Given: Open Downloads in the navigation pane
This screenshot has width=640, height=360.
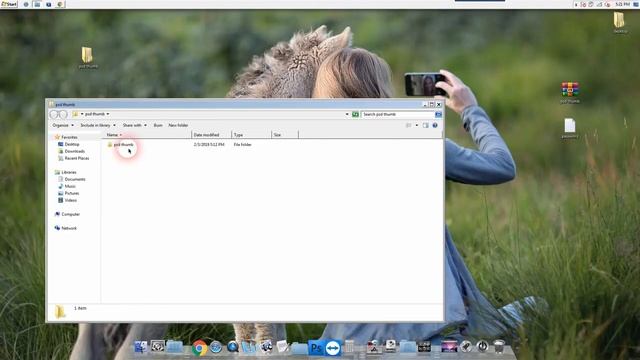Looking at the screenshot, I should 71,151.
